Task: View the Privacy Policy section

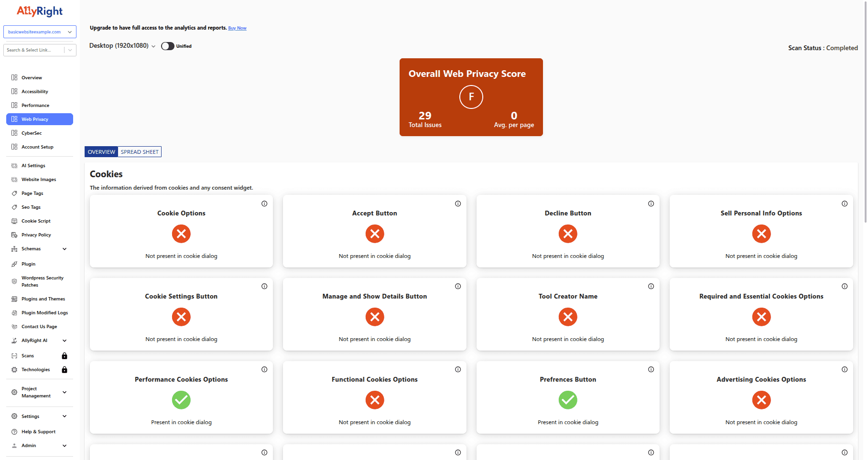Action: (x=37, y=235)
